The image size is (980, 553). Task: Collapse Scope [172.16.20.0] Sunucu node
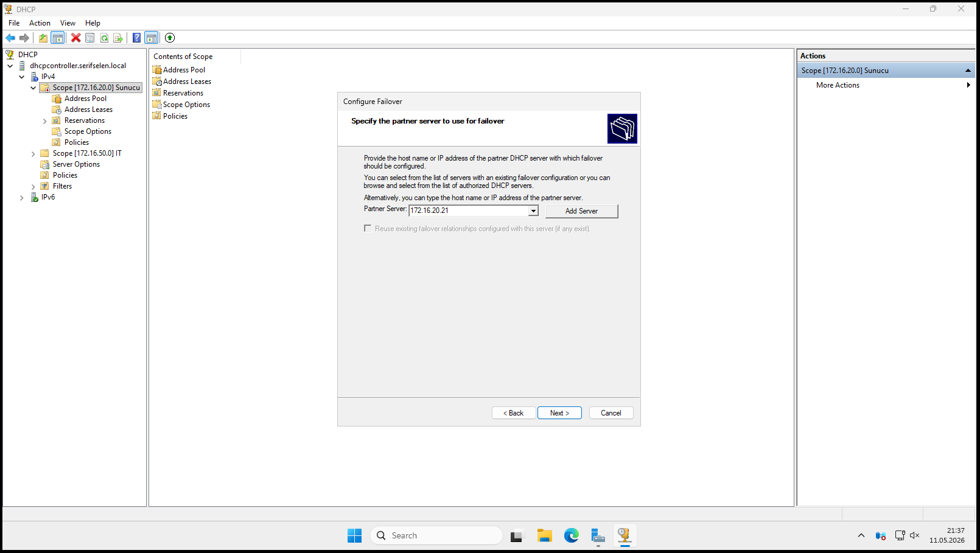33,88
